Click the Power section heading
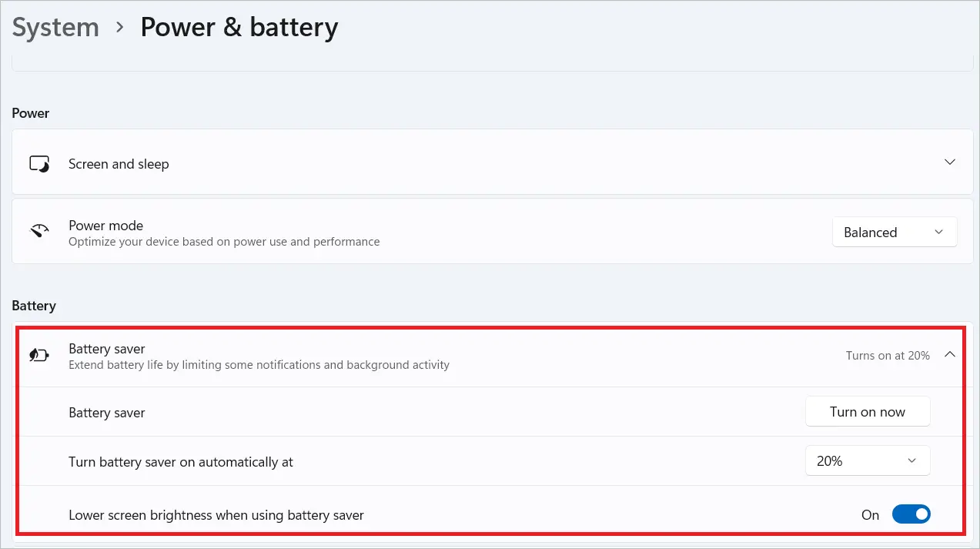The height and width of the screenshot is (549, 980). [x=30, y=112]
